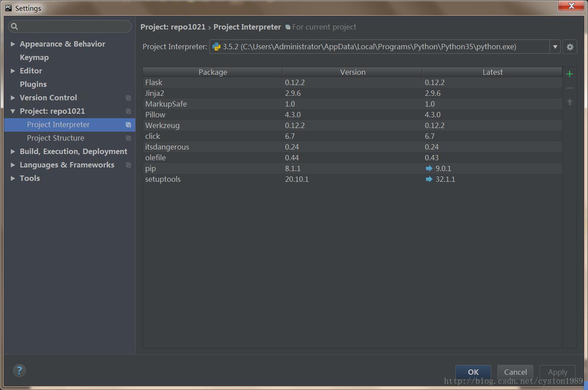Expand the Tools section
This screenshot has height=390, width=588.
[13, 178]
